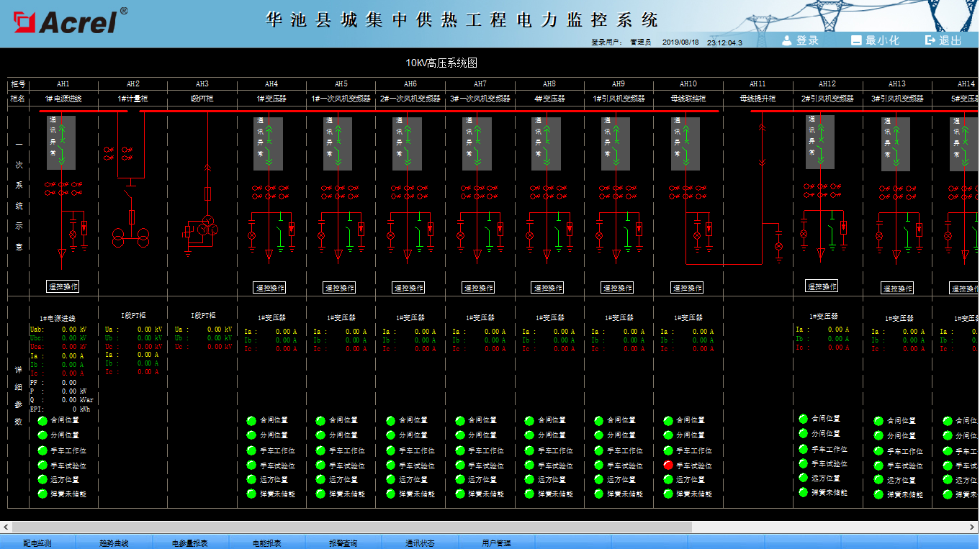Viewport: 980px width, 549px height.
Task: Click the AH12 分闸位置 indicator light
Action: click(x=803, y=433)
